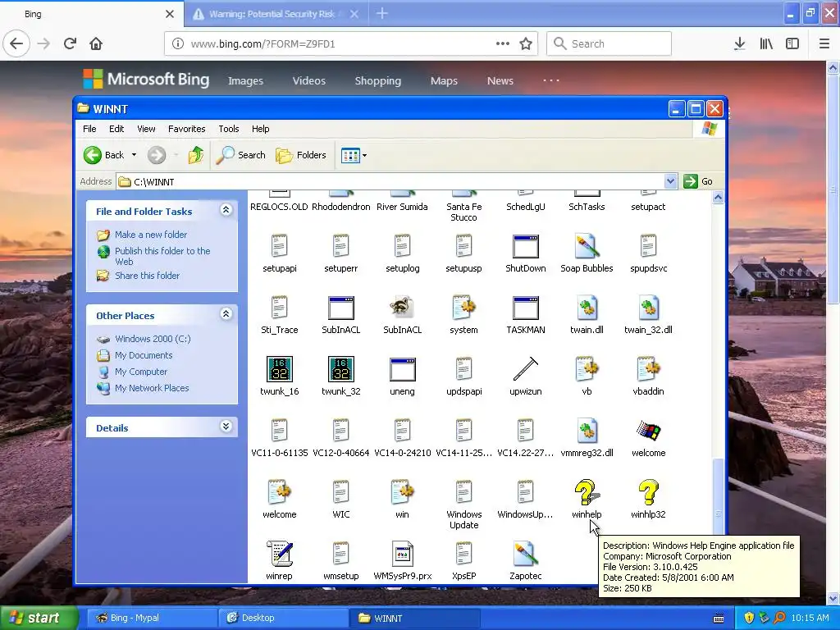Select the winrep application icon
840x630 pixels.
pos(279,554)
